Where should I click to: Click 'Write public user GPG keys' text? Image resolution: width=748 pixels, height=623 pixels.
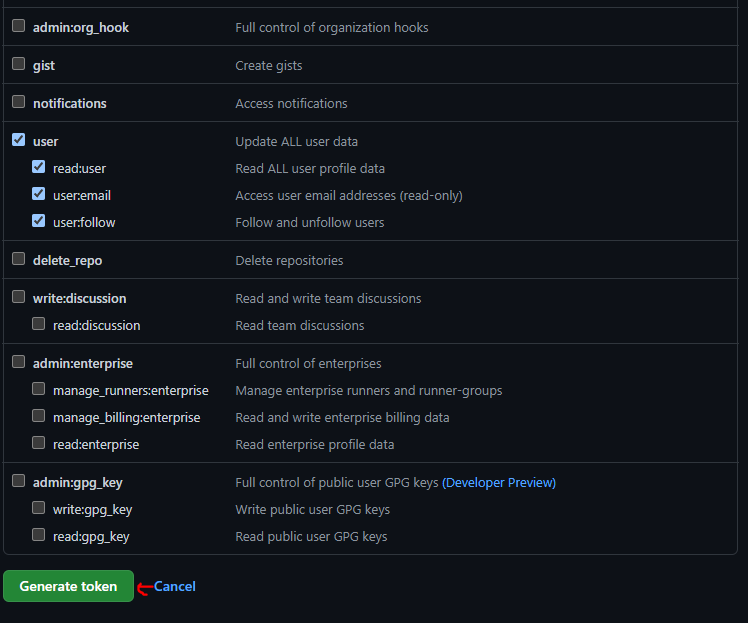(312, 510)
